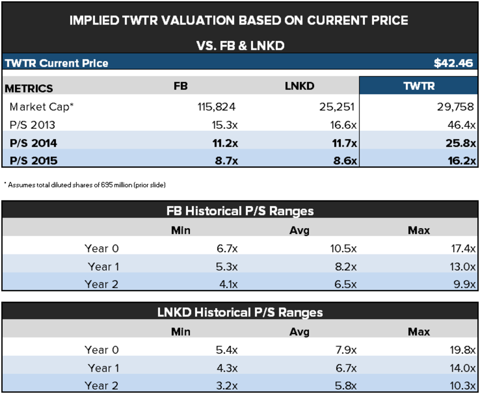480x394 pixels.
Task: Click the LNKD Historical P/S Ranges title
Action: point(240,312)
